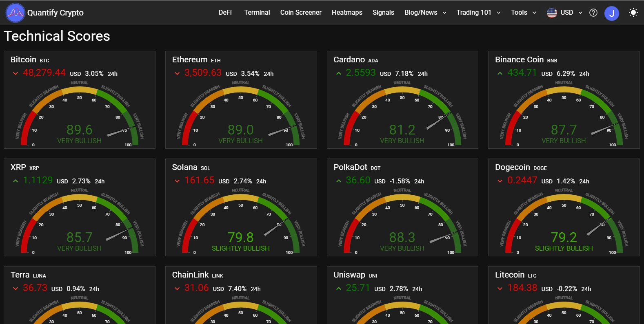Open the Litecoin coin title link
Image resolution: width=644 pixels, height=324 pixels.
516,275
